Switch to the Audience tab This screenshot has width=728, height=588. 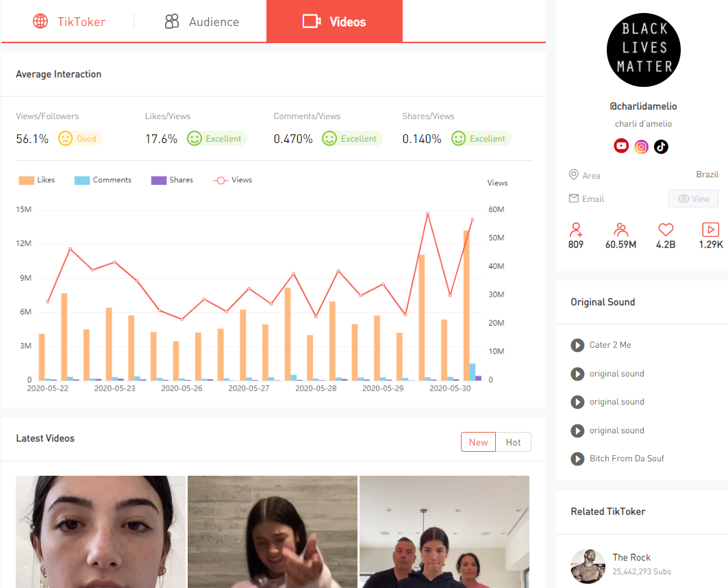pos(201,21)
